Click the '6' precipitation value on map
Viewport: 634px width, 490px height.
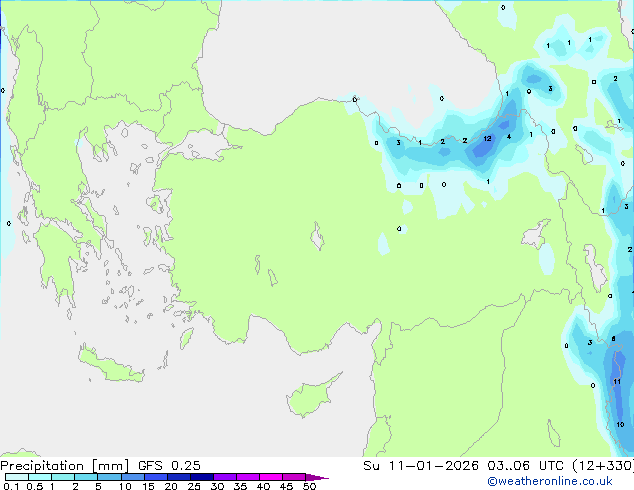click(613, 339)
